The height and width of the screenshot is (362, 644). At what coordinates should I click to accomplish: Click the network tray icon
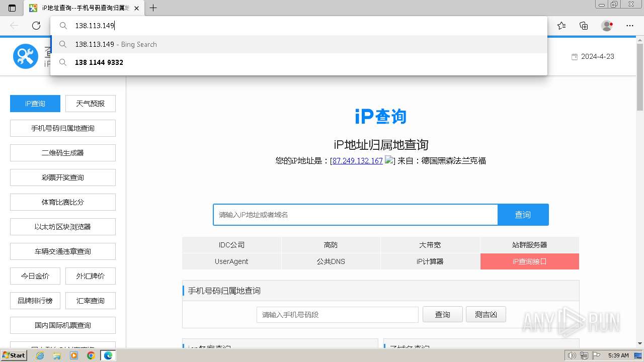[x=584, y=355]
